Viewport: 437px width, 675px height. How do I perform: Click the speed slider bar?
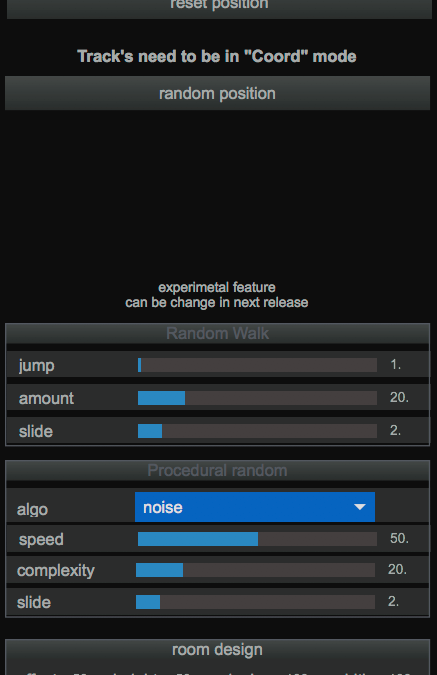click(257, 539)
